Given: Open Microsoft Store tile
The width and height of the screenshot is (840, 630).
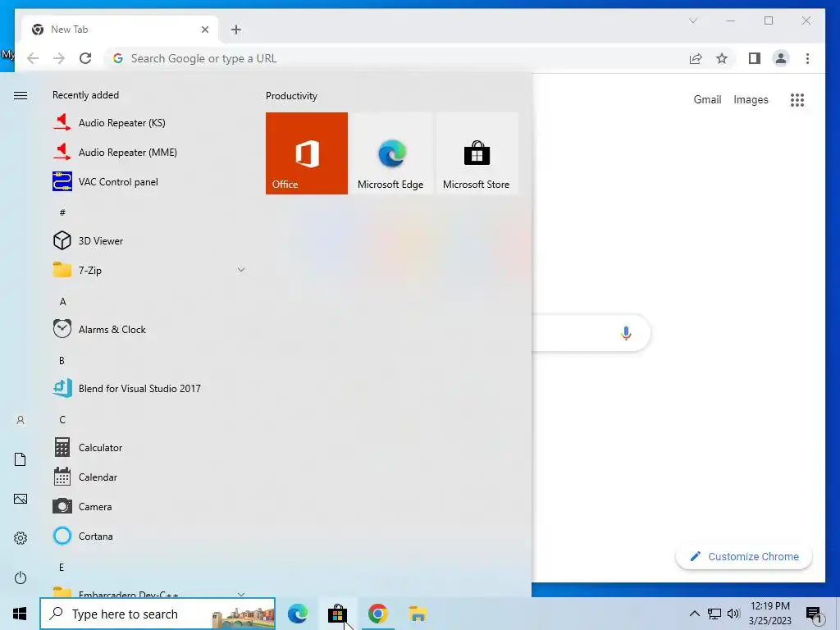Looking at the screenshot, I should tap(477, 153).
